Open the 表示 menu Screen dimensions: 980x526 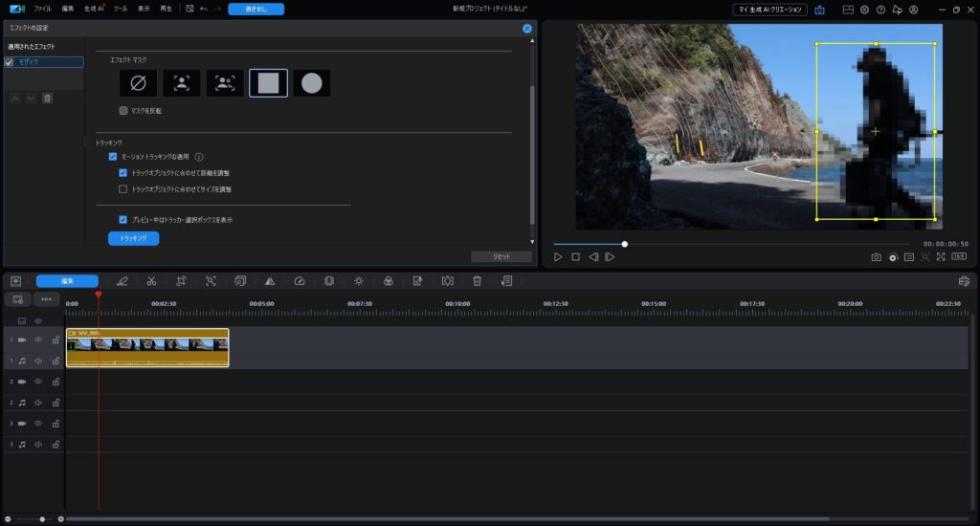(144, 9)
